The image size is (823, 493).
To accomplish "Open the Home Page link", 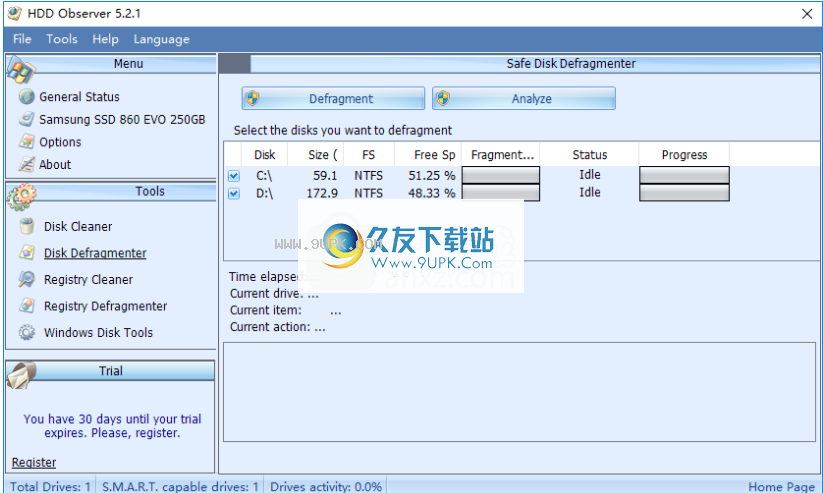I will coord(782,487).
